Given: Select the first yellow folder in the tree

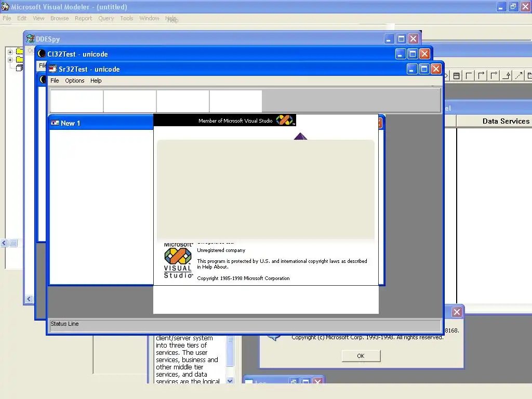Looking at the screenshot, I should click(x=20, y=51).
